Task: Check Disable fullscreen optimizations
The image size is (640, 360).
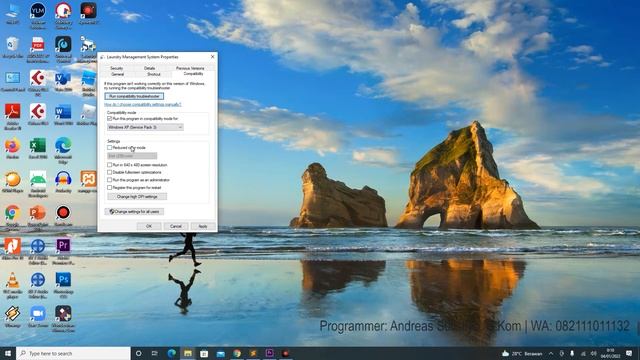Action: point(109,172)
